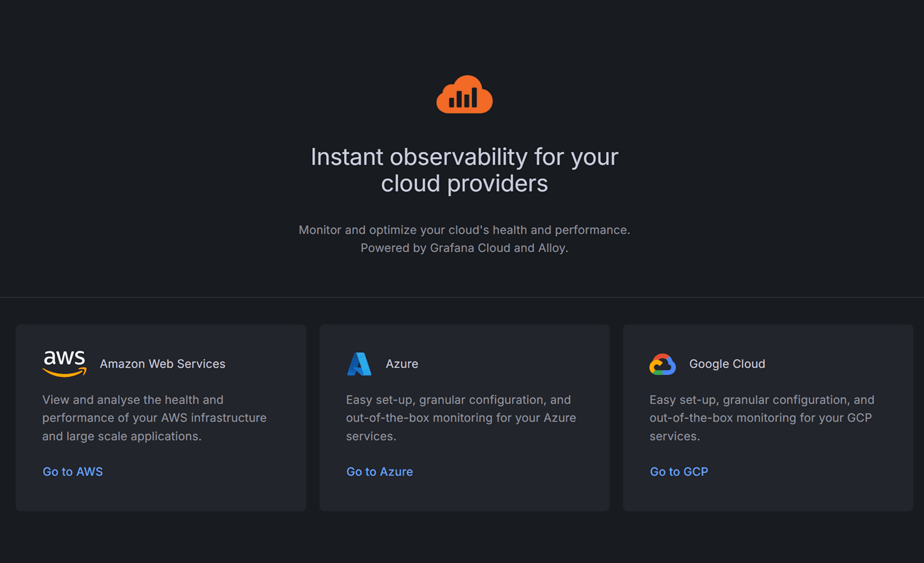Open the Go to Azure link
This screenshot has height=563, width=924.
tap(380, 472)
